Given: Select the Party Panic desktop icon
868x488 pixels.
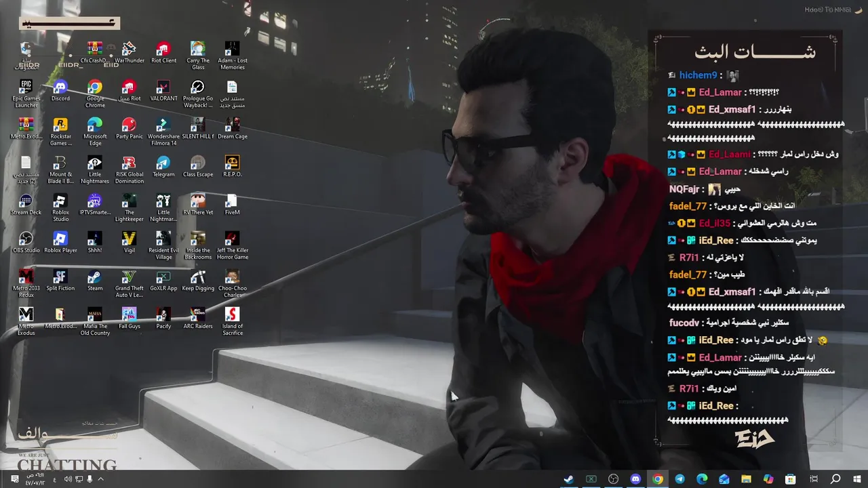Looking at the screenshot, I should [x=129, y=129].
